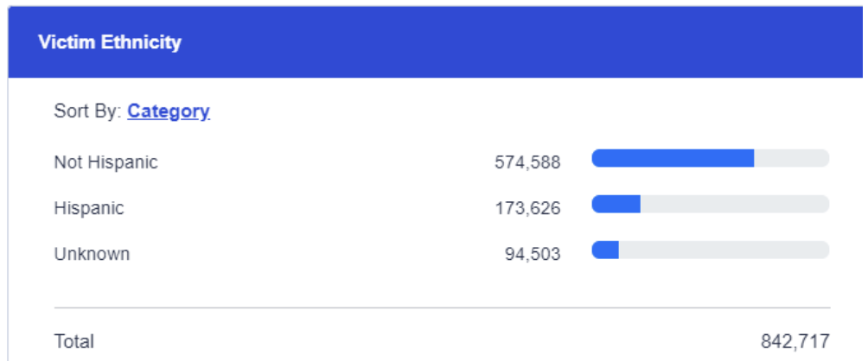Click the filled blue part of Unknown bar

tap(605, 250)
